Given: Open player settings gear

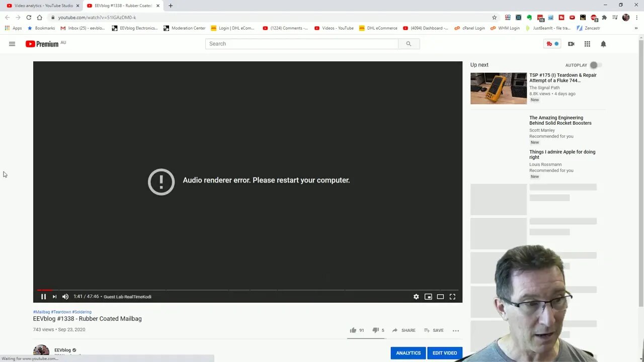Looking at the screenshot, I should [x=416, y=297].
